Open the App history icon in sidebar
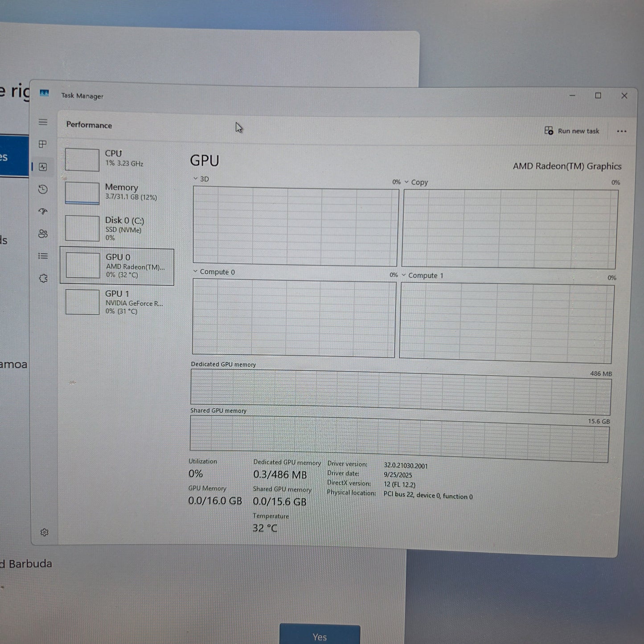Viewport: 644px width, 644px height. [43, 189]
